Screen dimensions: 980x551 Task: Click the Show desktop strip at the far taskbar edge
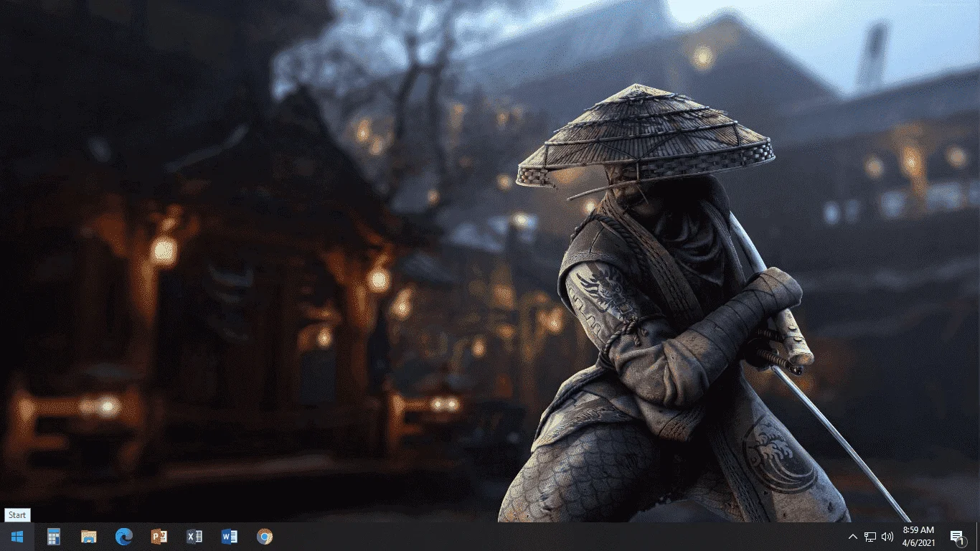point(978,537)
